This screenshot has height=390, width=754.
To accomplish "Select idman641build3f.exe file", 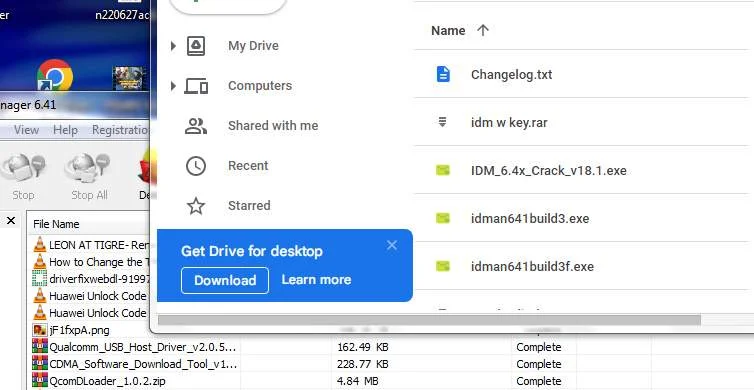I will tap(532, 266).
